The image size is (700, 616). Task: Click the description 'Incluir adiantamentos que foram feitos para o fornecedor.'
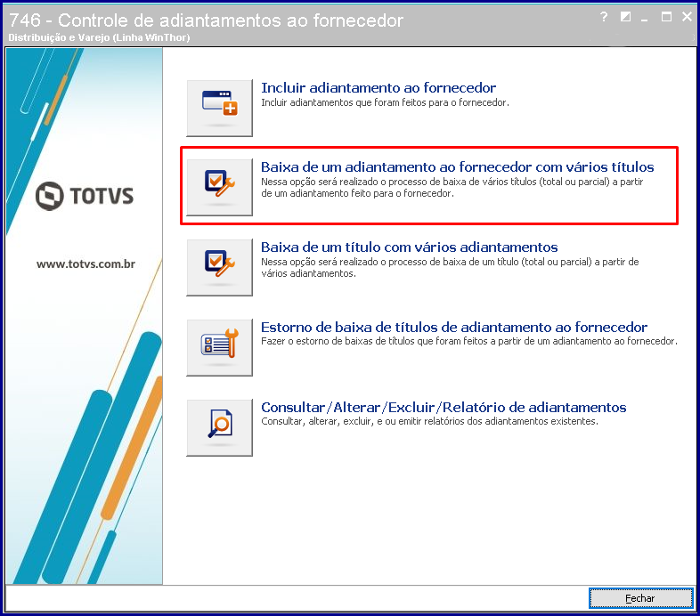coord(385,102)
